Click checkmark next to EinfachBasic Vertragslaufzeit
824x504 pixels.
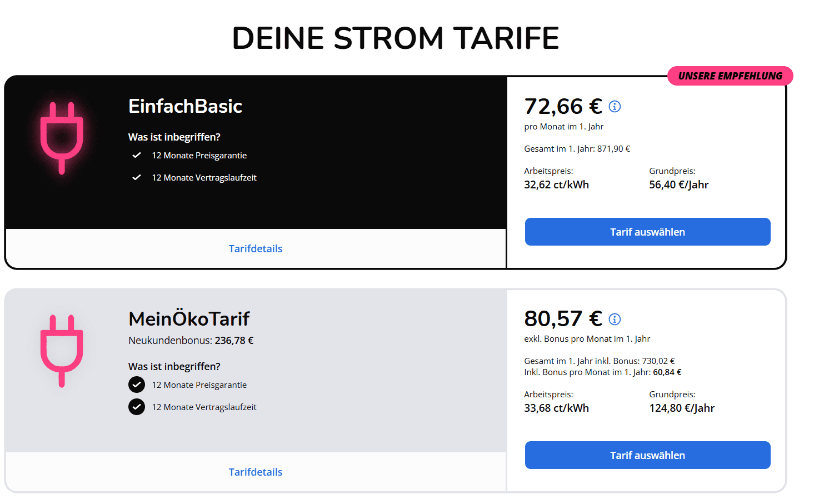(x=137, y=178)
